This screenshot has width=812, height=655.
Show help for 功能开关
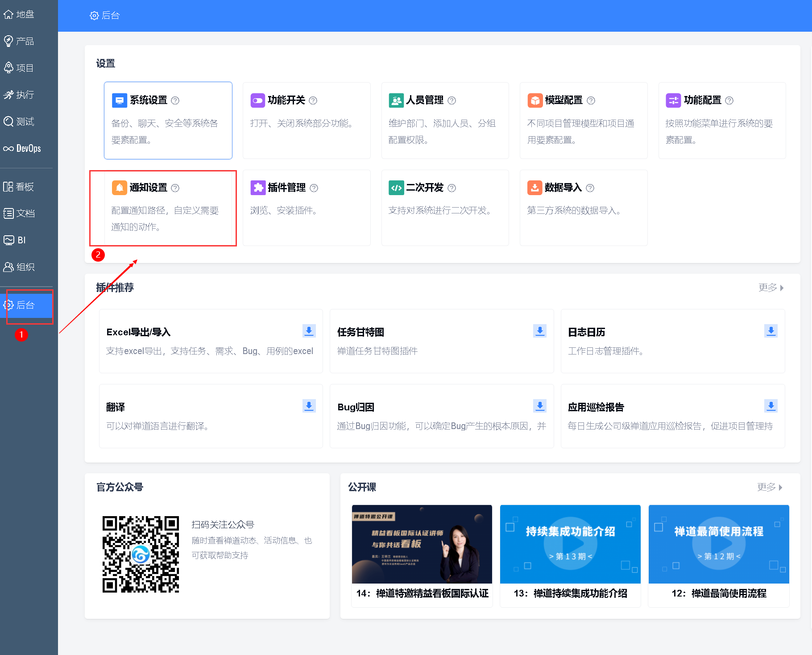click(313, 100)
